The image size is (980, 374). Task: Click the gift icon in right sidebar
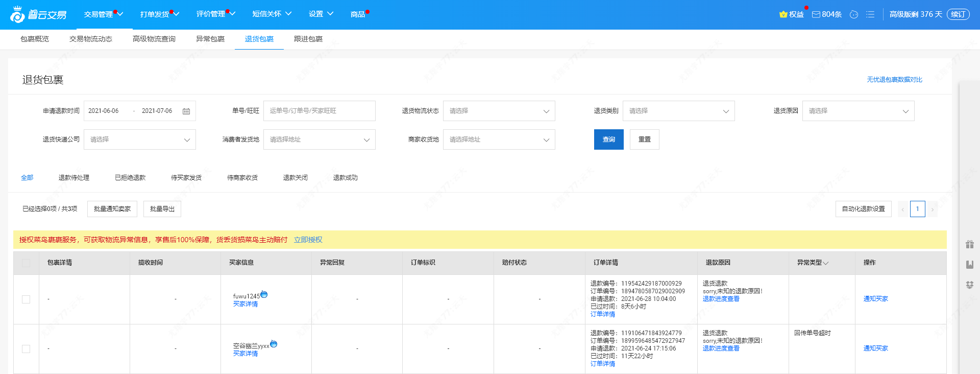(970, 244)
